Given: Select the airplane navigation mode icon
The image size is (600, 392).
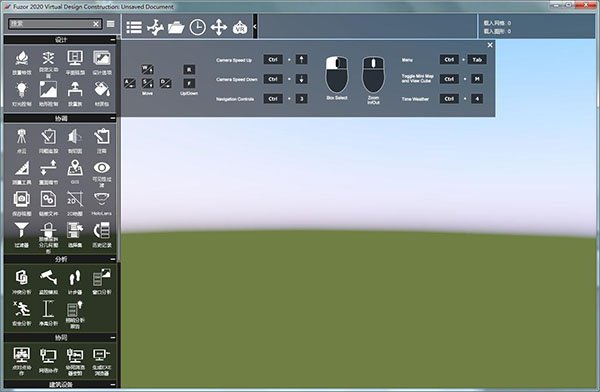Looking at the screenshot, I should click(155, 27).
